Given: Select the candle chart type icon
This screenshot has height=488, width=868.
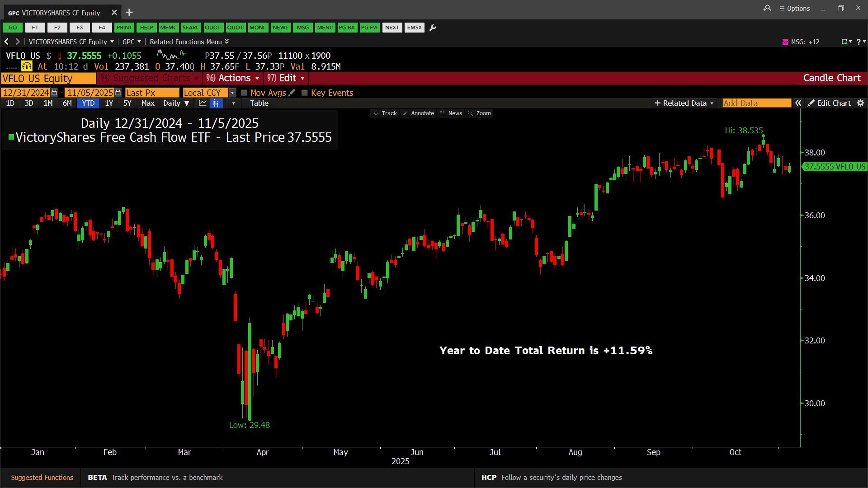Looking at the screenshot, I should (216, 103).
